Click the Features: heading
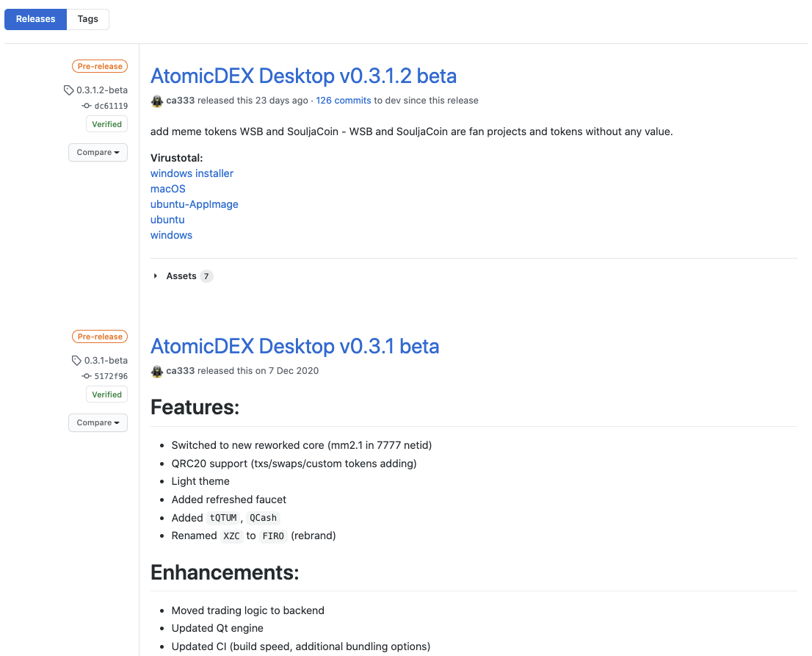 195,407
